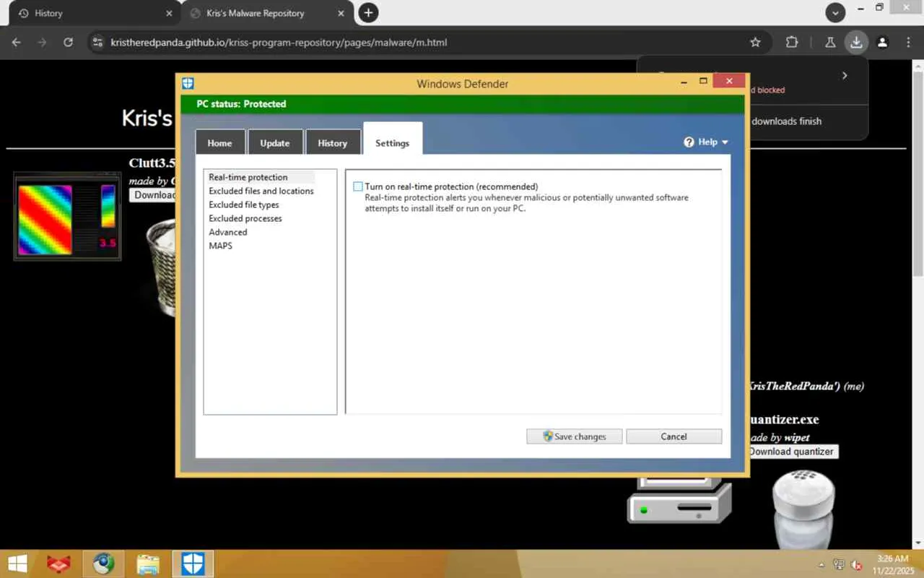Click the PC status: Protected banner
Screen dimensions: 924x578
pyautogui.click(x=462, y=104)
